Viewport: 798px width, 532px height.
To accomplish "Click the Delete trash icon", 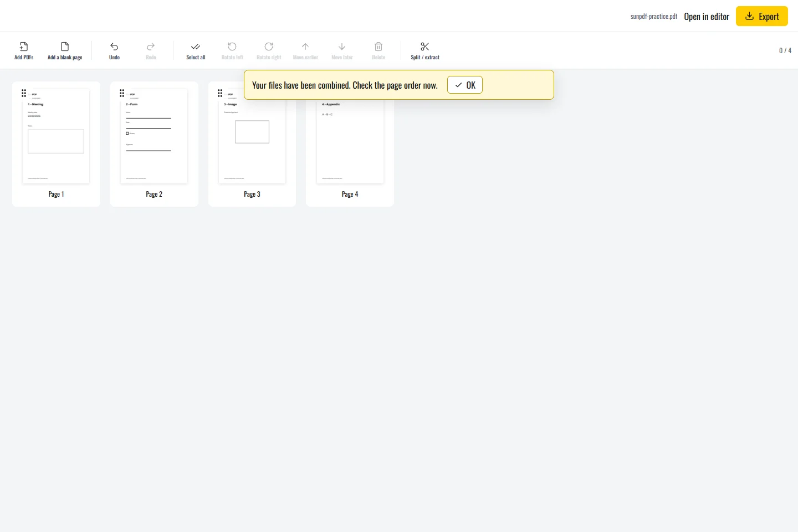I will tap(378, 47).
